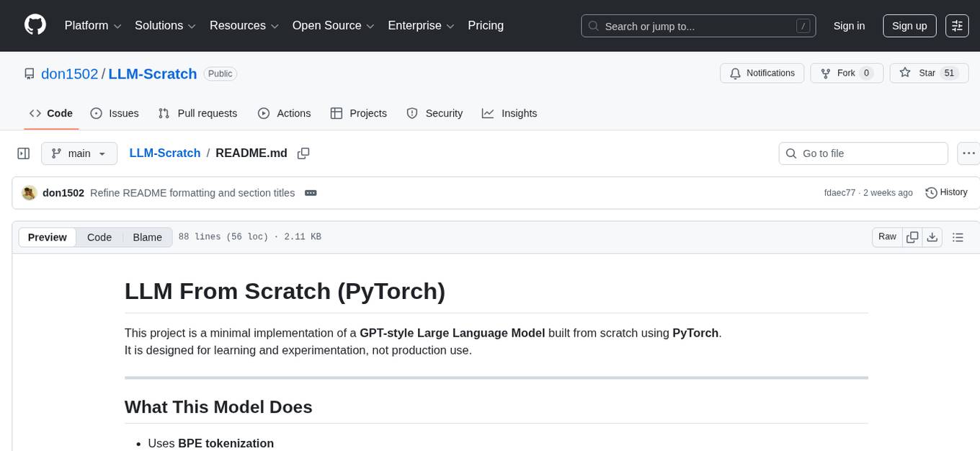Open the command palette with the slash icon
The width and height of the screenshot is (980, 451).
(803, 25)
